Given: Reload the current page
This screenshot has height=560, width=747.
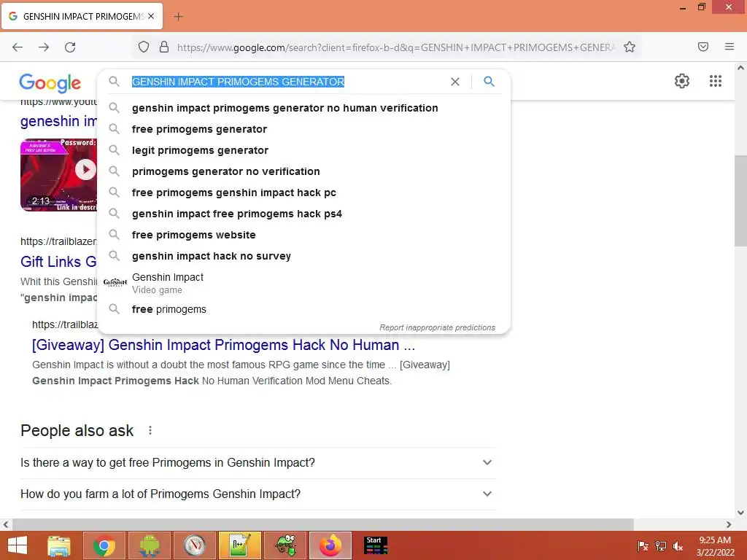Looking at the screenshot, I should (70, 47).
